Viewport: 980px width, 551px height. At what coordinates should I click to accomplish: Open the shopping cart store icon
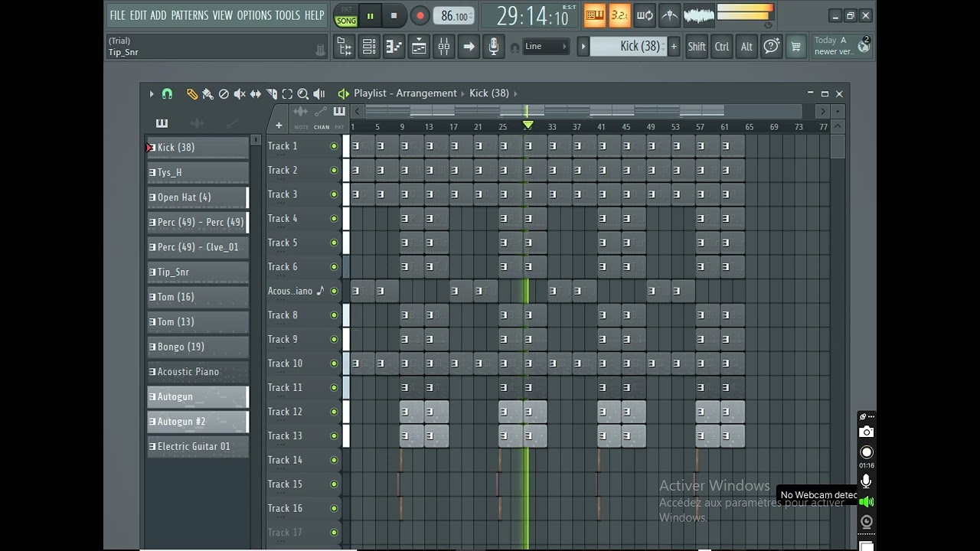[796, 47]
